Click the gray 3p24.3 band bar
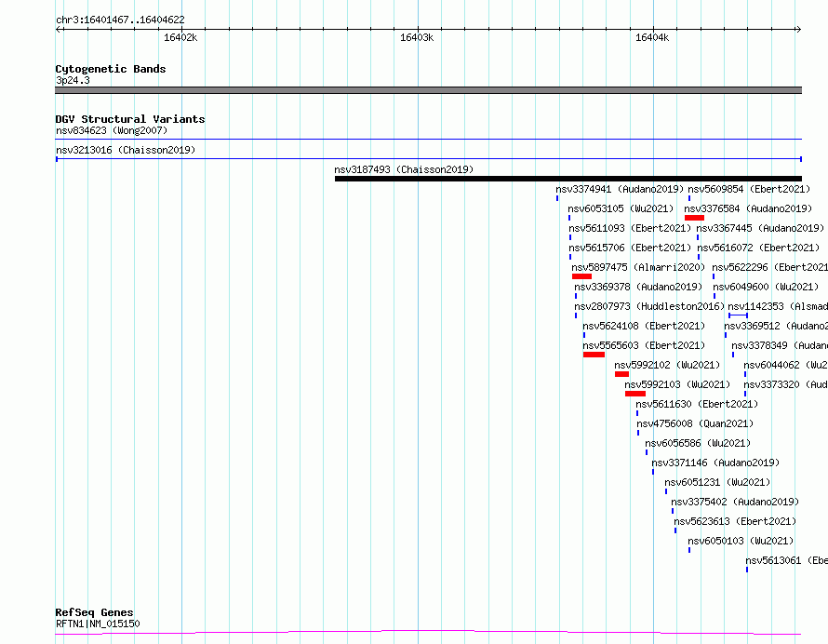Image resolution: width=828 pixels, height=644 pixels. [x=428, y=90]
